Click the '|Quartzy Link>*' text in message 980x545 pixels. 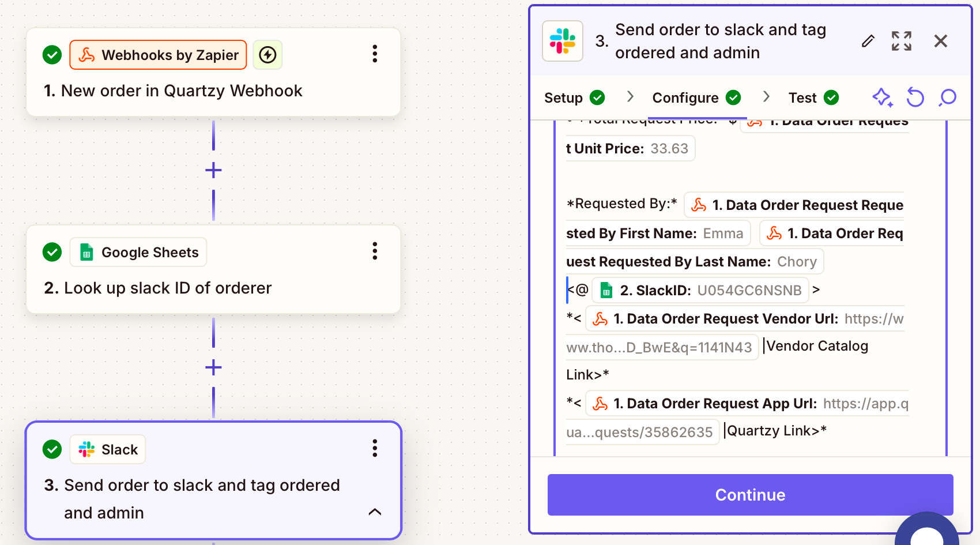click(x=775, y=431)
